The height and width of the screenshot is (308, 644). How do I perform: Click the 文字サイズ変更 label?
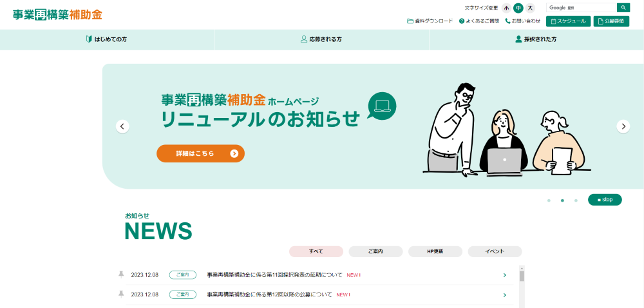(x=481, y=8)
